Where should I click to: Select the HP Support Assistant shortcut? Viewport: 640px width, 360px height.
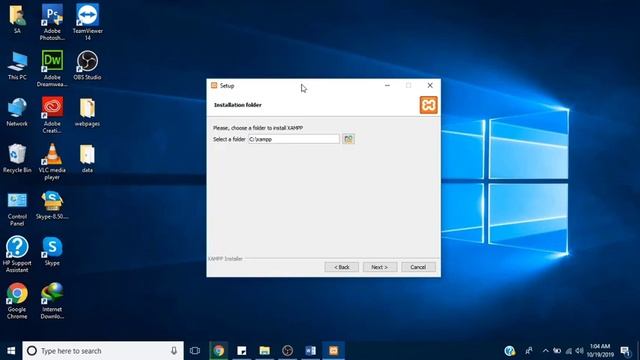[x=17, y=254]
